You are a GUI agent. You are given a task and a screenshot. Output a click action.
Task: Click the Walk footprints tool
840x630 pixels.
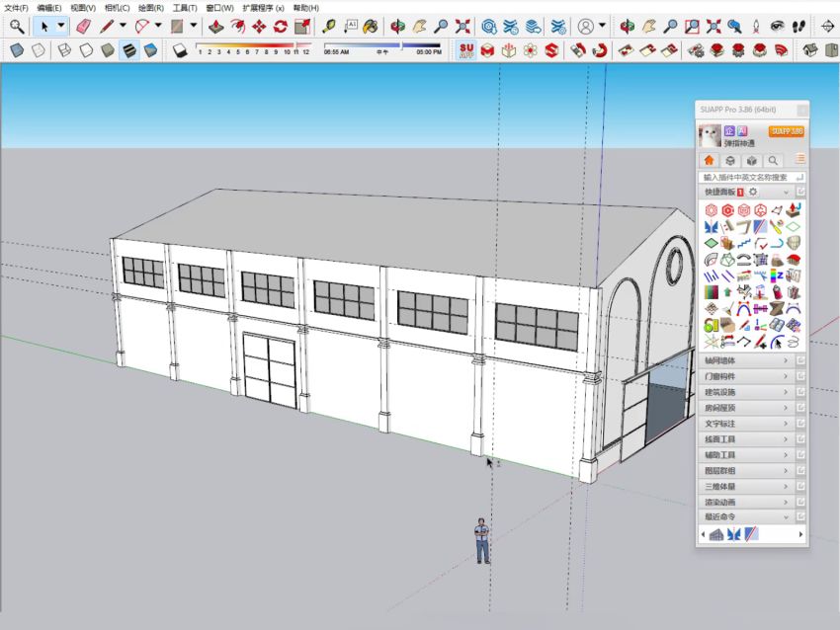[x=798, y=27]
